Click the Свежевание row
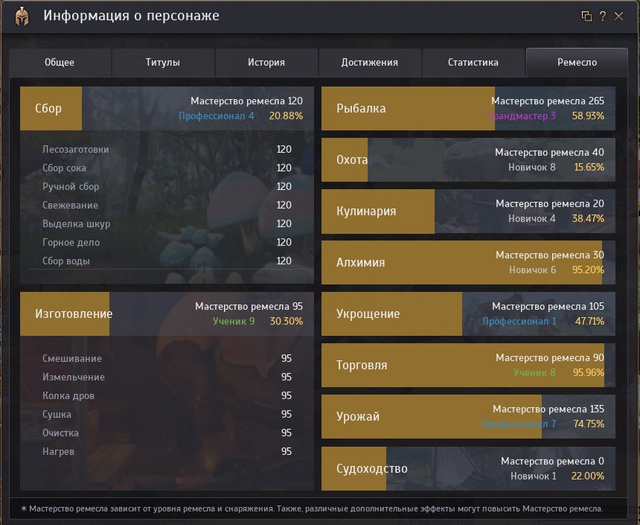 [x=167, y=205]
